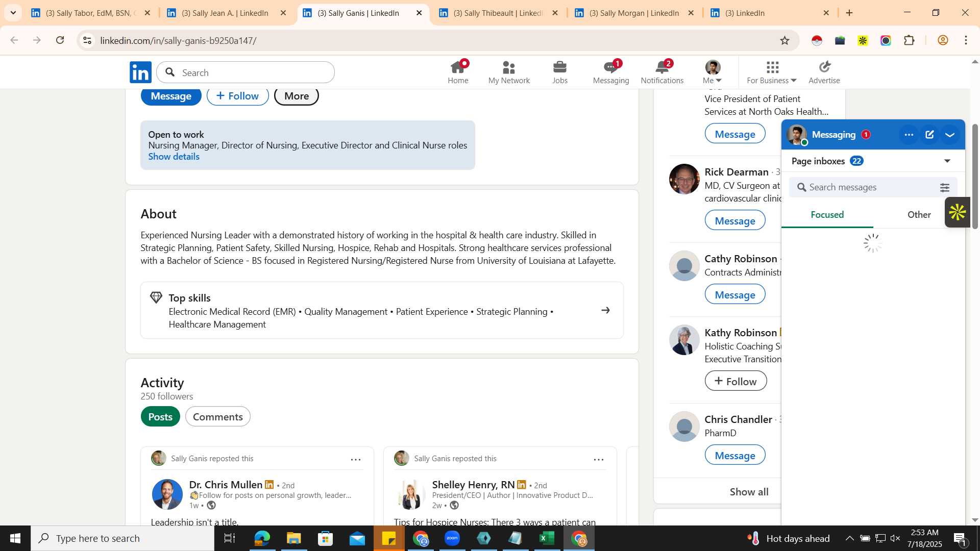Open Windows notification center
This screenshot has height=551, width=980.
960,538
